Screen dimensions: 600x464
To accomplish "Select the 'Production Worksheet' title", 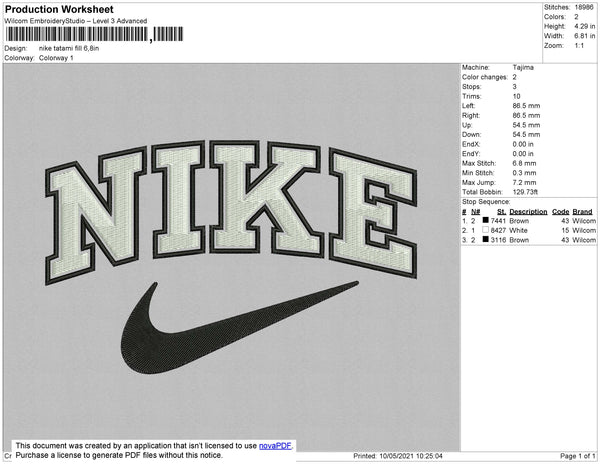I will coord(59,9).
